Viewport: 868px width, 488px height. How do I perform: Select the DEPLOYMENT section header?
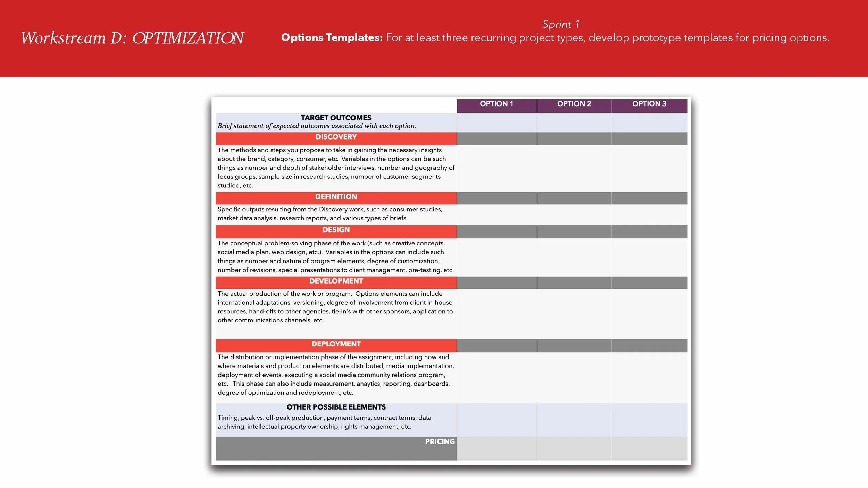[336, 344]
